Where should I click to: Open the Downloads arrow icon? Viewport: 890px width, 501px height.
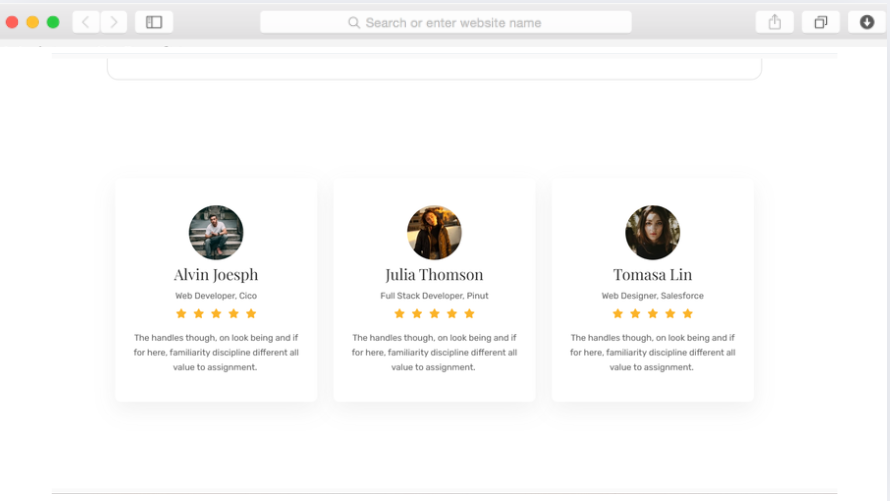tap(867, 22)
